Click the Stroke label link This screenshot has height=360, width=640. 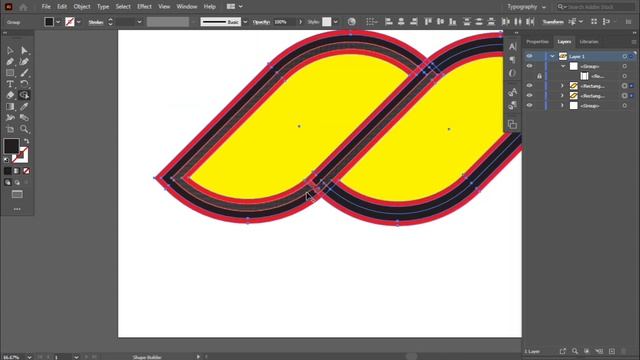click(96, 22)
